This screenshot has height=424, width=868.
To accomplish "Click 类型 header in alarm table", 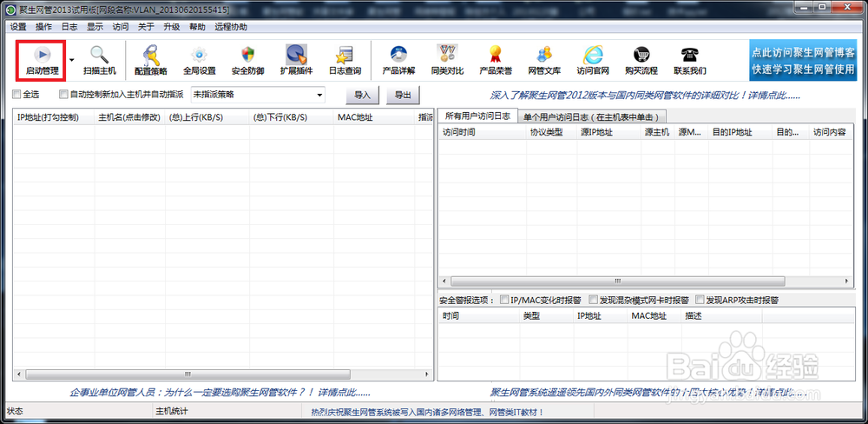I will pyautogui.click(x=544, y=316).
